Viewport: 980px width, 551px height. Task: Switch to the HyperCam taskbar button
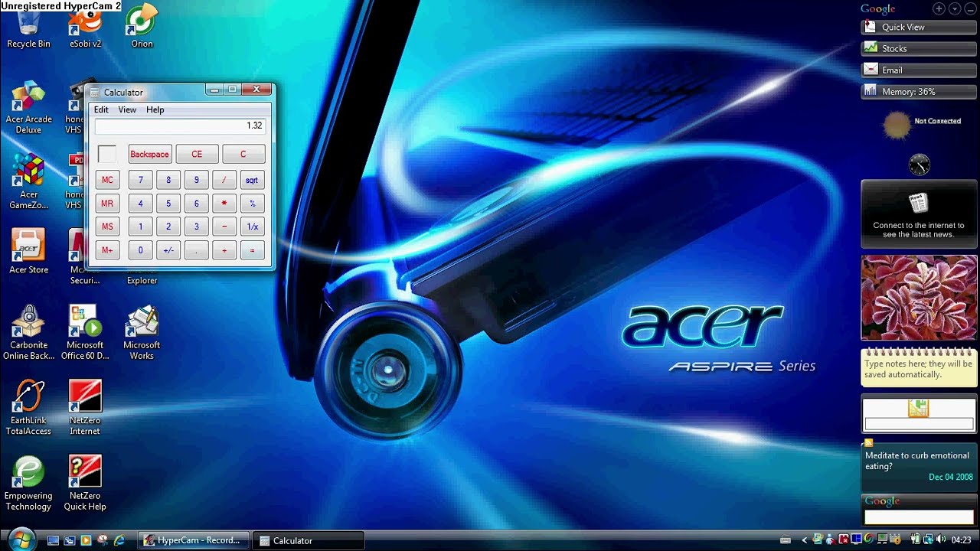(x=192, y=540)
